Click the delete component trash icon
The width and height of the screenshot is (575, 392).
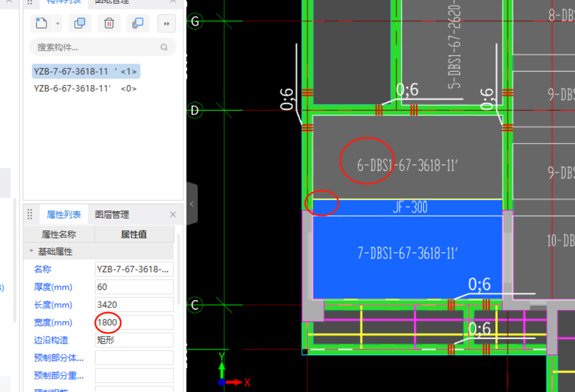point(109,23)
